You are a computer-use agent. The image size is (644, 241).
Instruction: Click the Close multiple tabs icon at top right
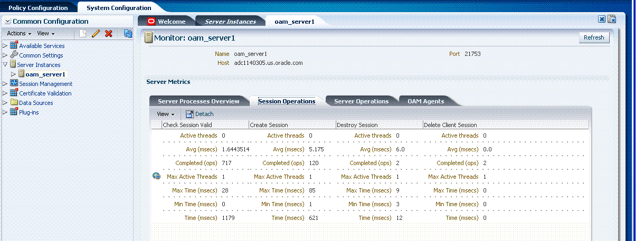point(612,19)
